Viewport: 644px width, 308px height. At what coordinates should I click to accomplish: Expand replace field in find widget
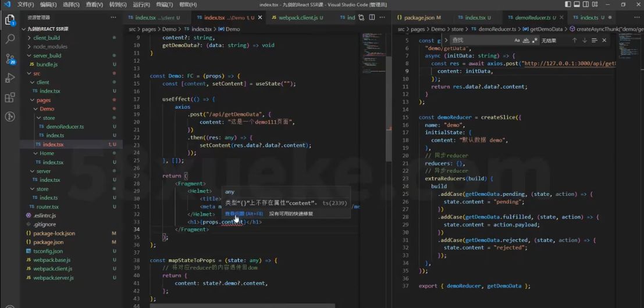446,41
